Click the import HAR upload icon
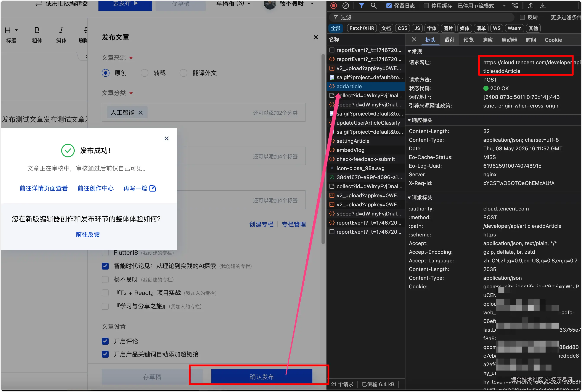 point(531,5)
